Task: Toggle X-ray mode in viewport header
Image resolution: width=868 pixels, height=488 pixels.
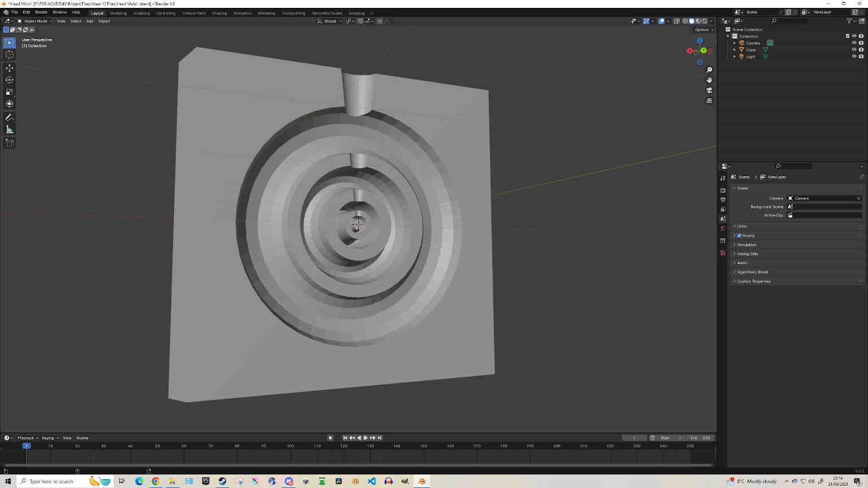Action: [676, 21]
